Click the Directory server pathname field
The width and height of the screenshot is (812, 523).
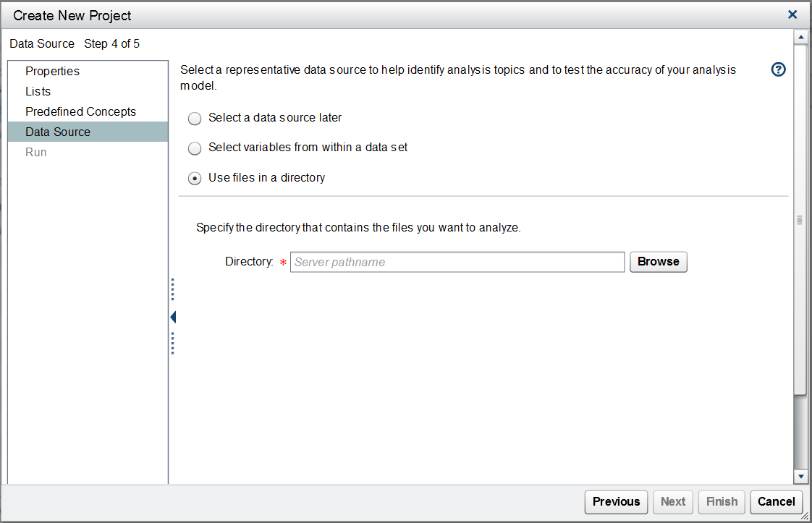(457, 262)
